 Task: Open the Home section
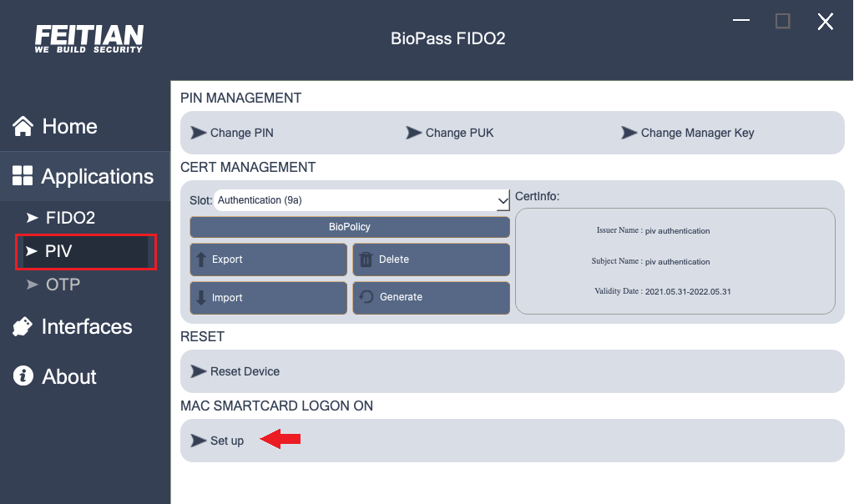[70, 126]
